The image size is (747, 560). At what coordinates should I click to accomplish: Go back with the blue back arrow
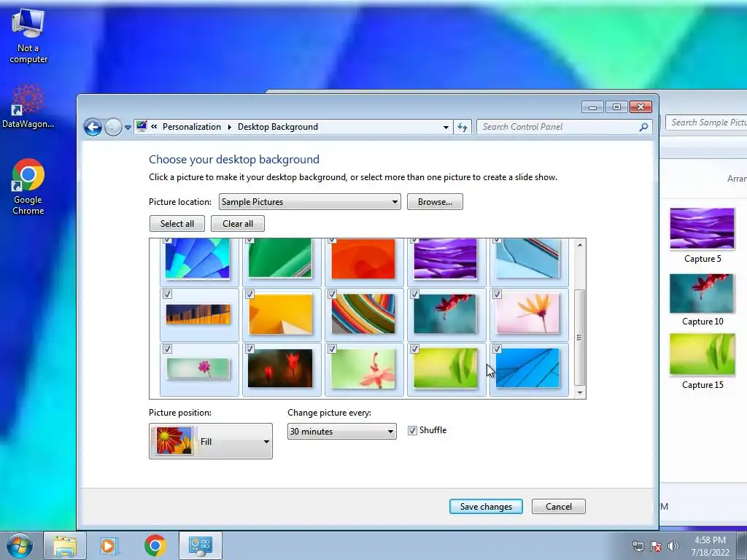click(x=93, y=127)
